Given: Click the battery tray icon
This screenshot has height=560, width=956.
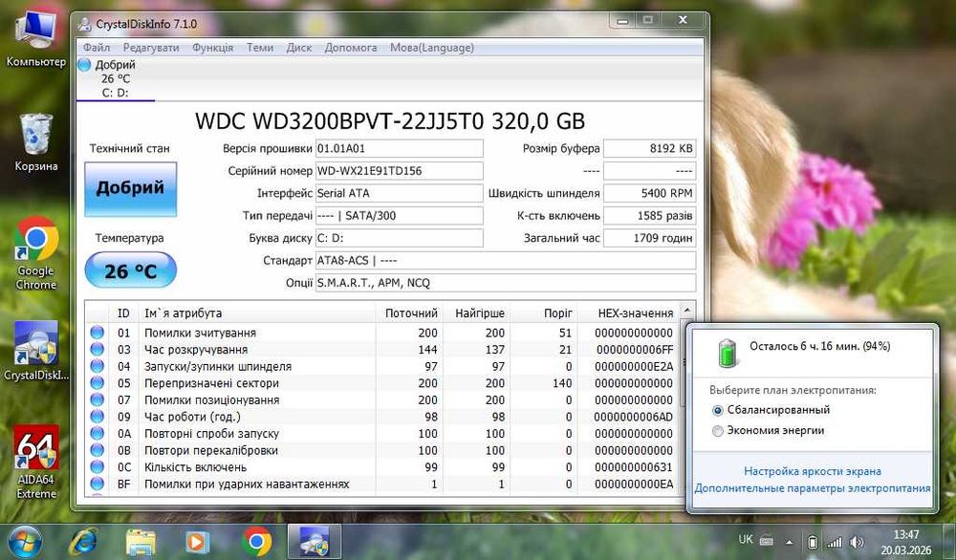Looking at the screenshot, I should click(812, 542).
